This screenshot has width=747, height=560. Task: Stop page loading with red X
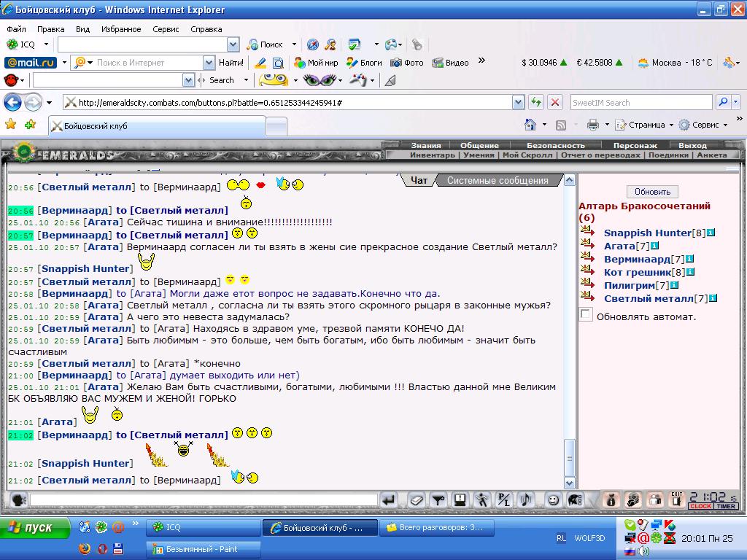(555, 102)
